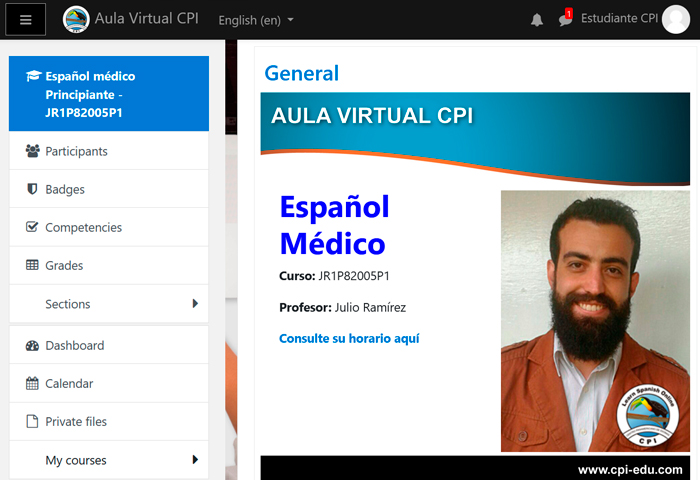Click the Sections label in sidebar
Viewport: 700px width, 480px height.
point(68,304)
